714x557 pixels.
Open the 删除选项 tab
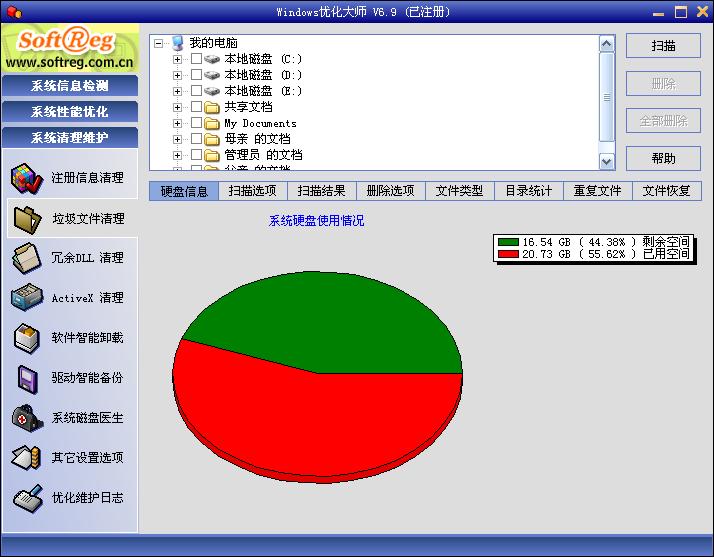pos(391,191)
